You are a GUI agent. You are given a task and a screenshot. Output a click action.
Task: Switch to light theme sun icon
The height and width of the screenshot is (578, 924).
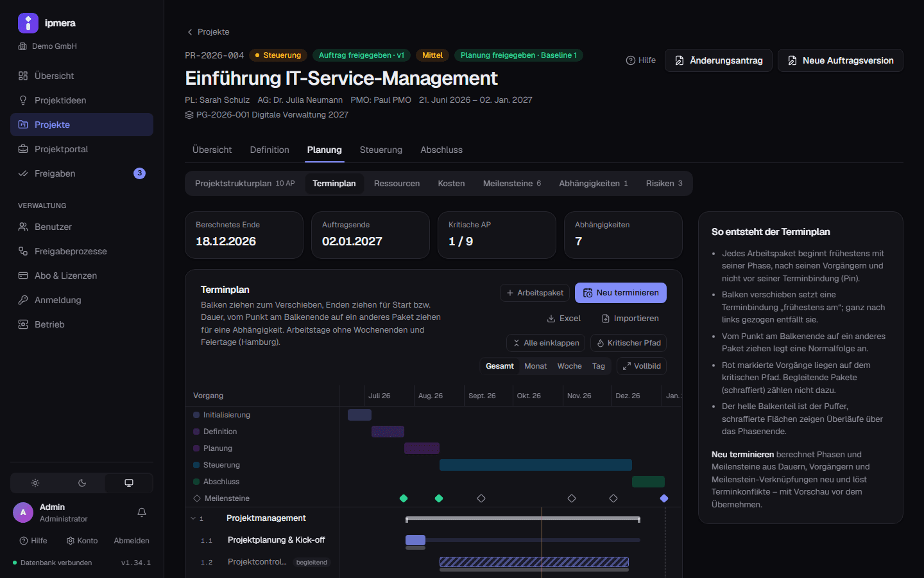pos(35,483)
